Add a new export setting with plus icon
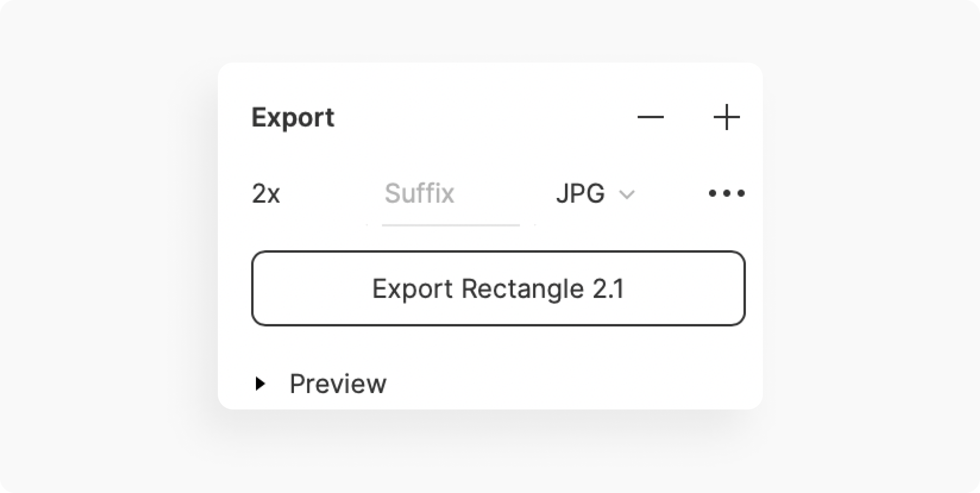Screen dimensions: 980x493 pos(727,117)
